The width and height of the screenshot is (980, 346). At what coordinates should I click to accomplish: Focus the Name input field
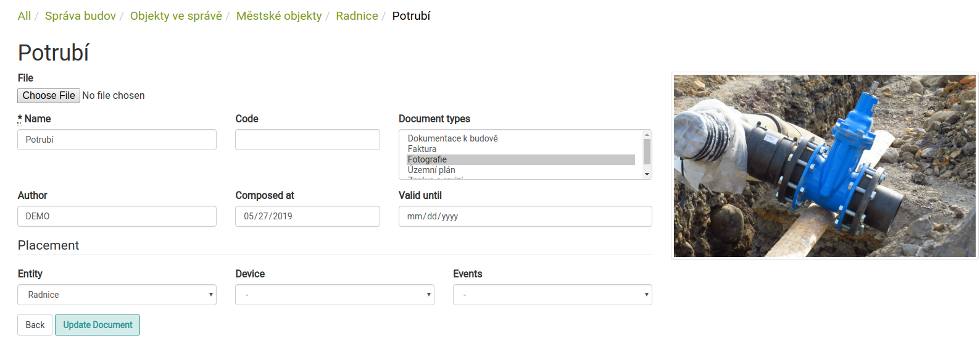117,140
